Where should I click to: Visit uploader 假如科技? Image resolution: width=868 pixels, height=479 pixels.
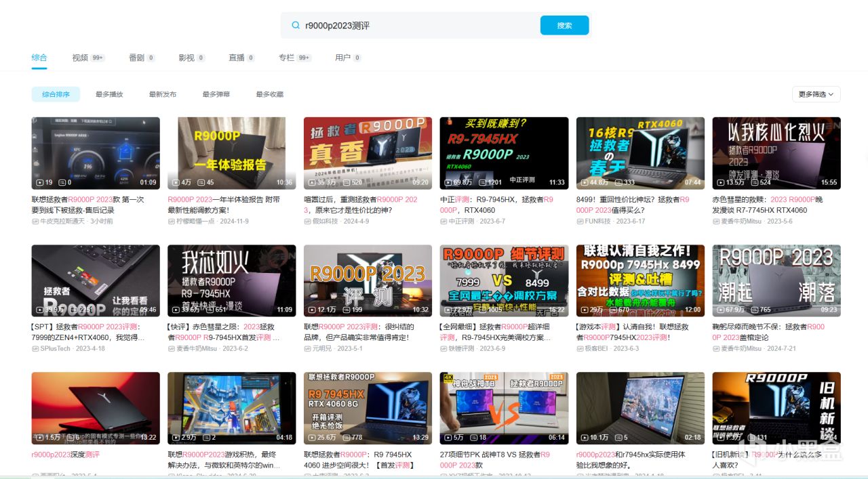pyautogui.click(x=325, y=221)
